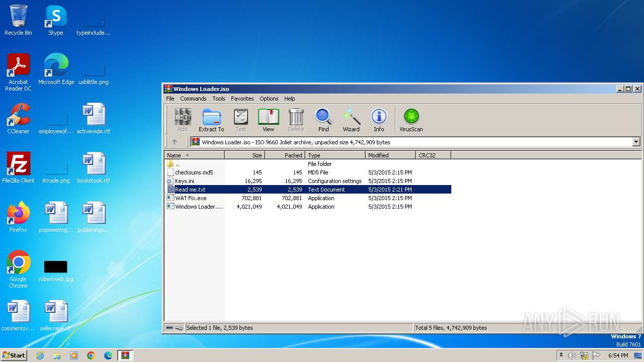
Task: Click the 6:54 PM taskbar clock
Action: point(618,355)
